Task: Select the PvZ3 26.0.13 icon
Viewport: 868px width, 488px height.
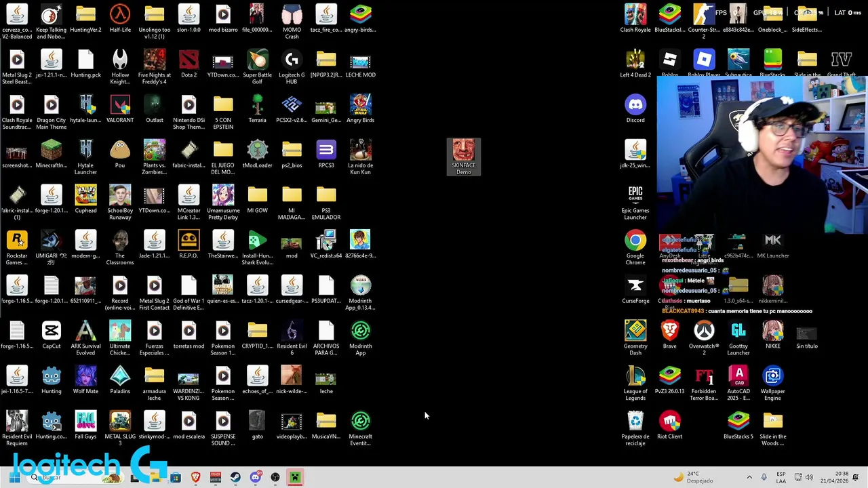Action: click(669, 381)
